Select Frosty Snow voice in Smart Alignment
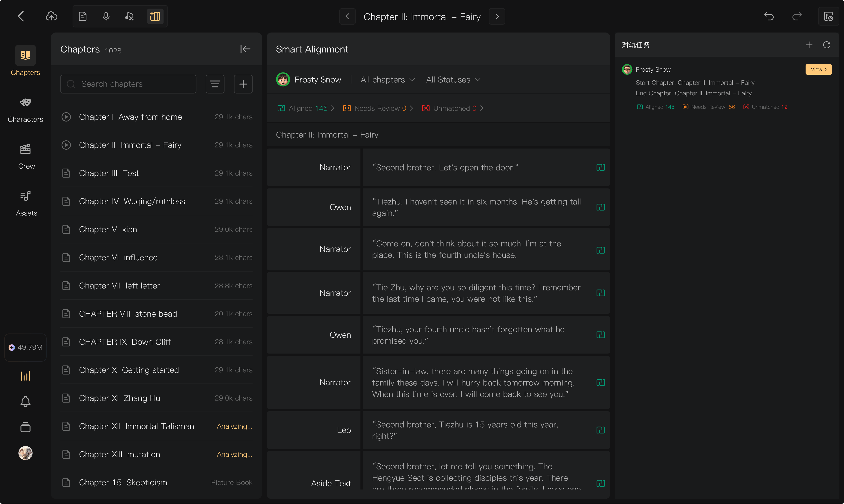This screenshot has height=504, width=844. click(309, 80)
